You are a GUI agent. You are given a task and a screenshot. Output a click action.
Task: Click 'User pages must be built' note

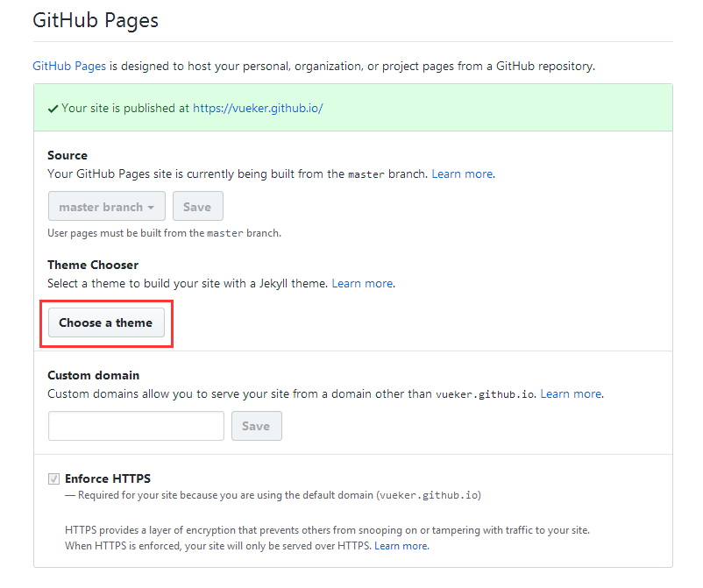pyautogui.click(x=164, y=233)
